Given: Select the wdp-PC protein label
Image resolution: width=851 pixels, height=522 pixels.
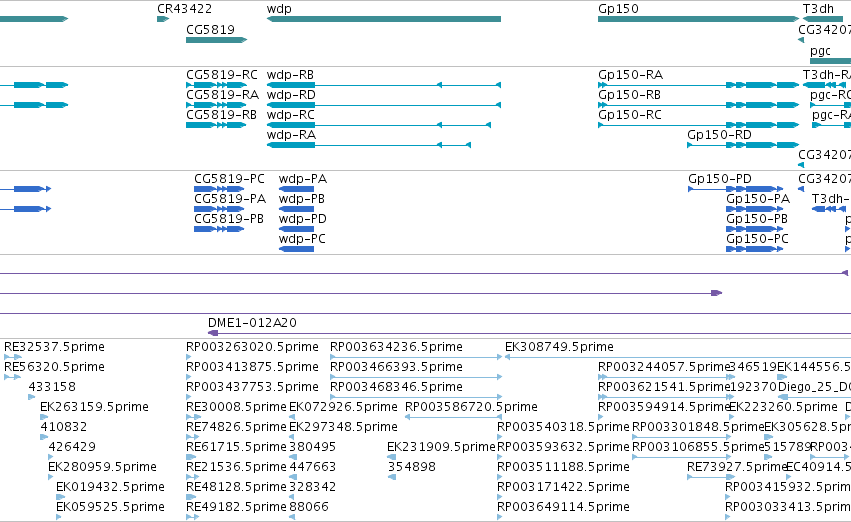Looking at the screenshot, I should click(302, 239).
